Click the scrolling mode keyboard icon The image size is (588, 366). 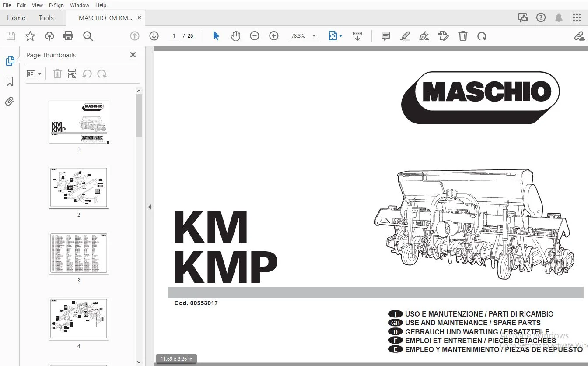(357, 36)
